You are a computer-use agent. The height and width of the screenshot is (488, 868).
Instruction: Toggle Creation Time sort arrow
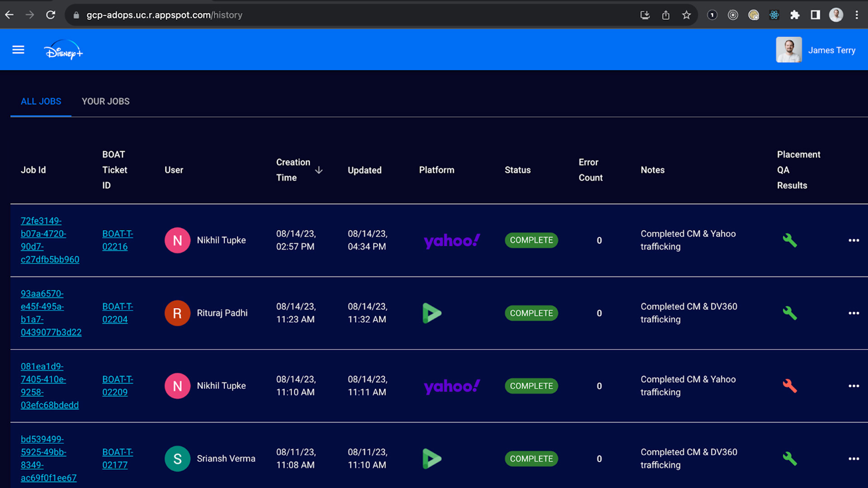coord(319,170)
